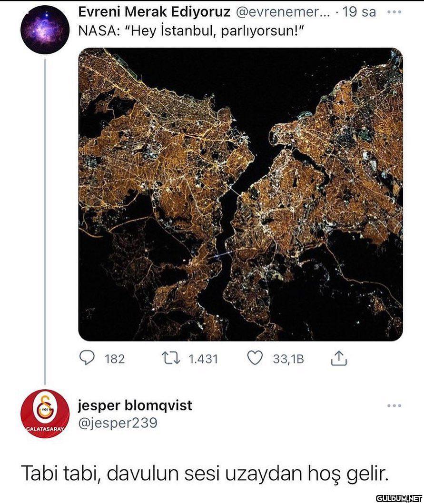Select the 19 sa timestamp
424x504 pixels.
pos(359,12)
